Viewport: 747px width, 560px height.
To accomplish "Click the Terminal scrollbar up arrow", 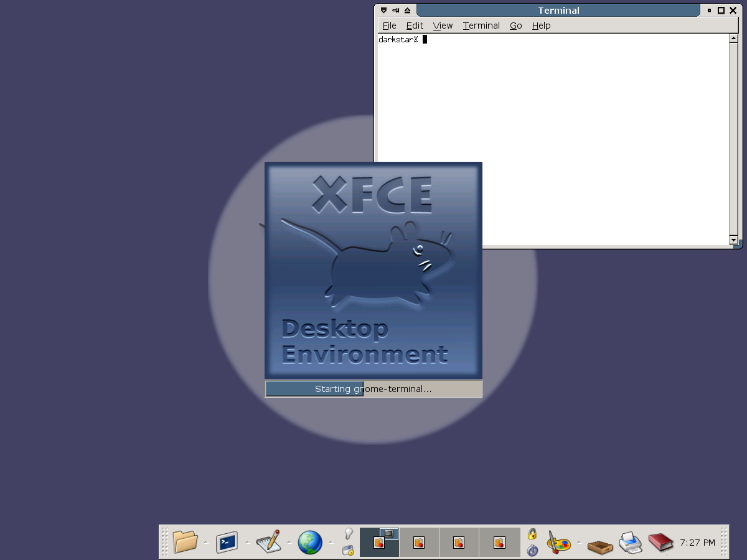I will (733, 39).
